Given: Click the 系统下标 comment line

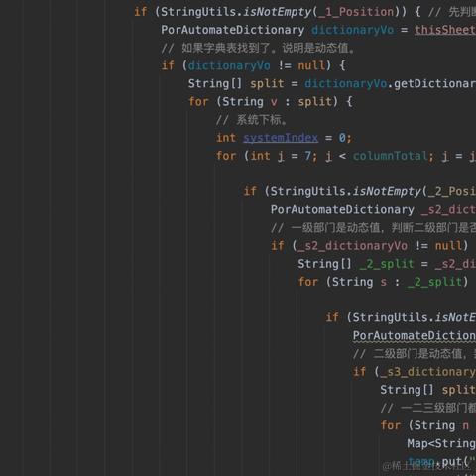Looking at the screenshot, I should pos(251,120).
